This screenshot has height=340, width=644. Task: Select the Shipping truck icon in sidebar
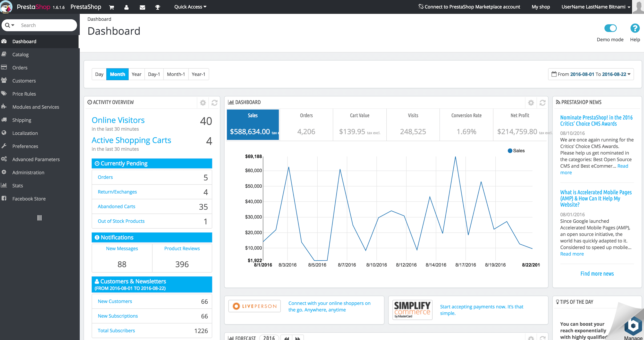[4, 120]
